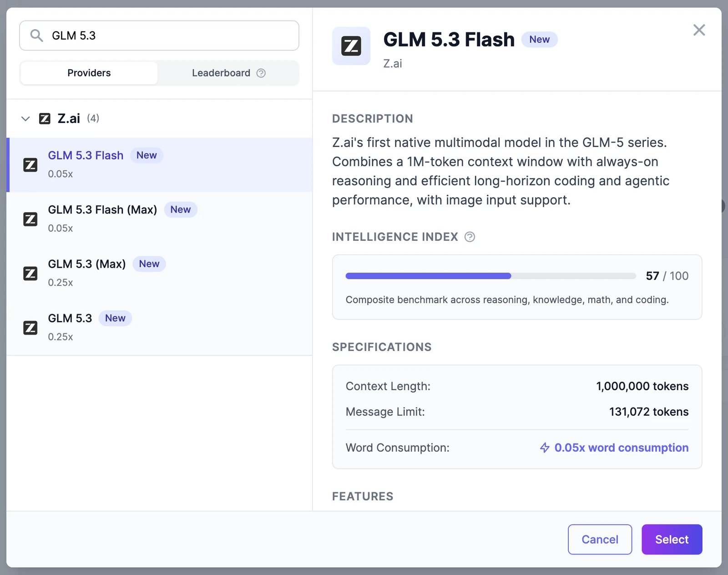
Task: Switch to the Leaderboard tab
Action: [228, 73]
